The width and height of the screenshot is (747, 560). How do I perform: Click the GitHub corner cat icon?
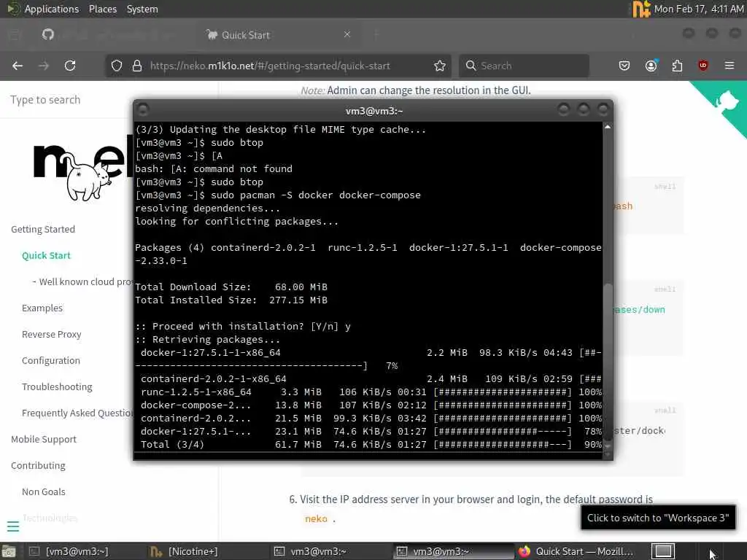(x=726, y=101)
